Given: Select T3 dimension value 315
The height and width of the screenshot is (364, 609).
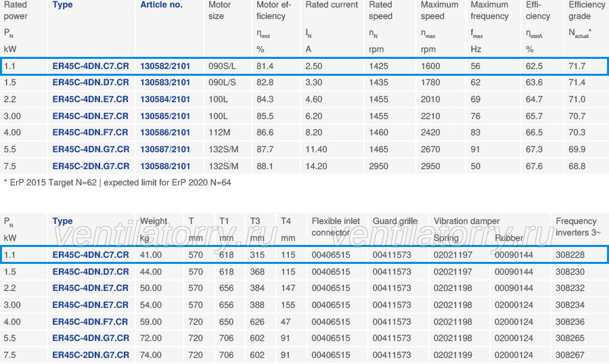Looking at the screenshot, I should coord(257,255).
